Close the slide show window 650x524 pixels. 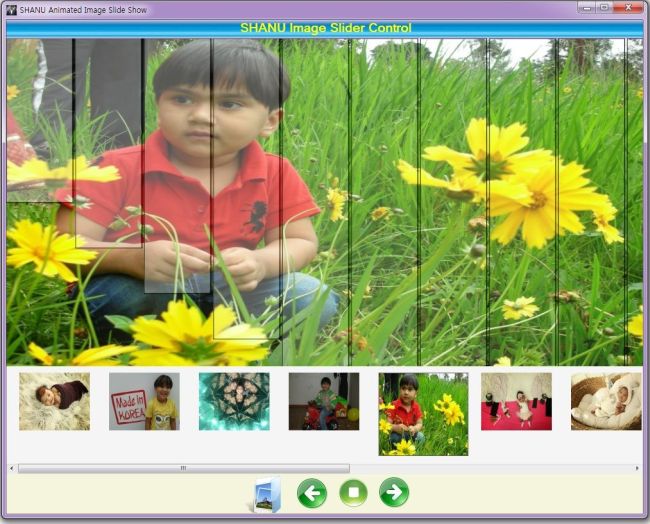[x=628, y=8]
